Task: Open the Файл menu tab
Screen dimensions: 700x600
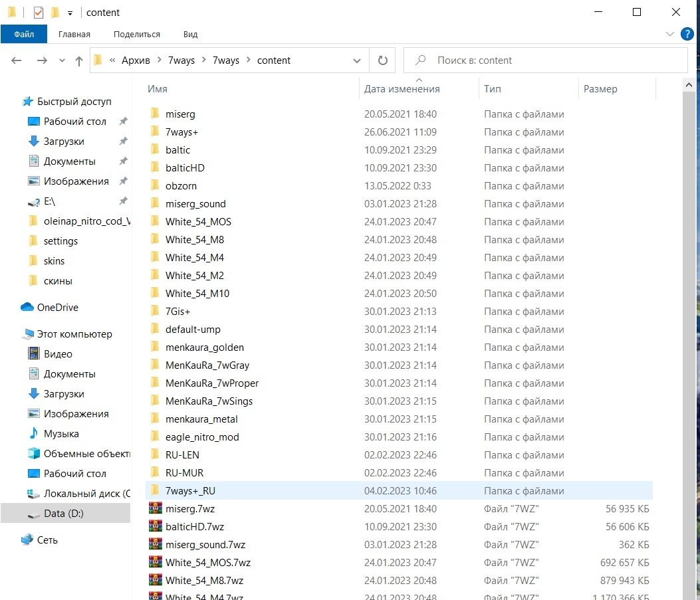Action: (24, 34)
